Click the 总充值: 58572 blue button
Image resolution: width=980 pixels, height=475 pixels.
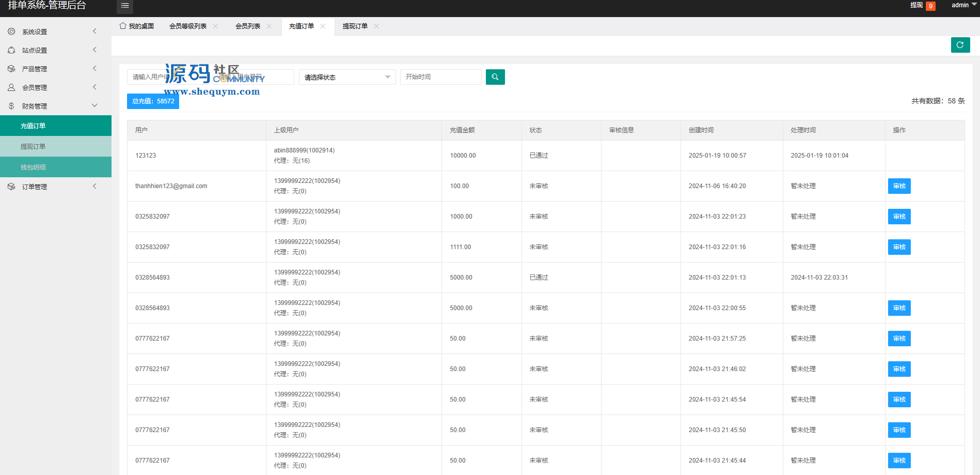(153, 101)
